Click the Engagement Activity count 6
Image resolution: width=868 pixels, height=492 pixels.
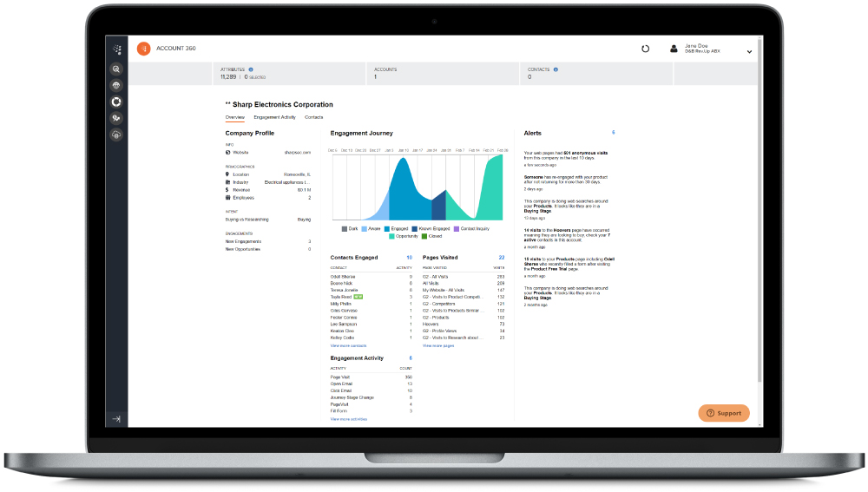click(x=411, y=358)
